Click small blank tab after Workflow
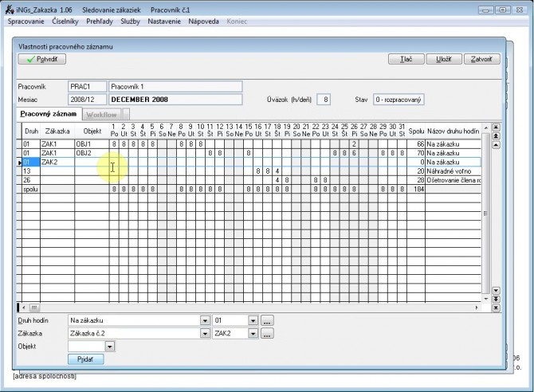The height and width of the screenshot is (392, 534). pyautogui.click(x=126, y=115)
